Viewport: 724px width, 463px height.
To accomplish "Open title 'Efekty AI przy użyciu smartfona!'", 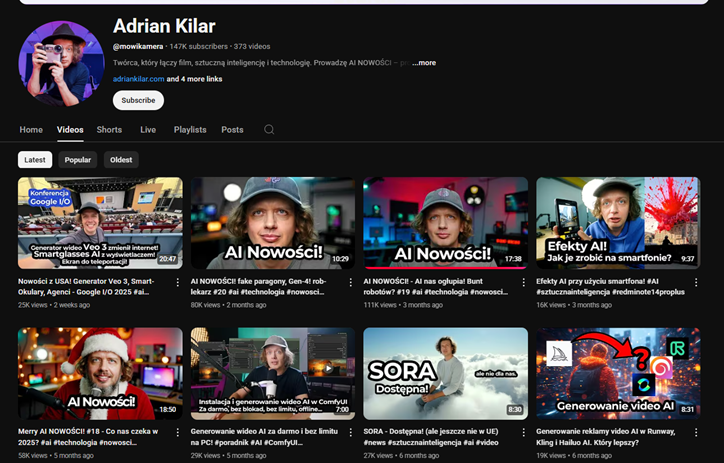I will [610, 287].
